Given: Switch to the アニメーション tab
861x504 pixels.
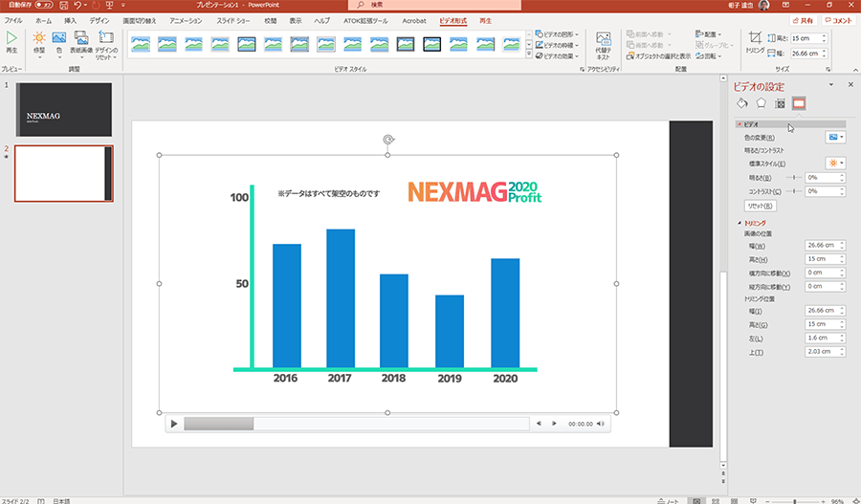Looking at the screenshot, I should pos(186,21).
